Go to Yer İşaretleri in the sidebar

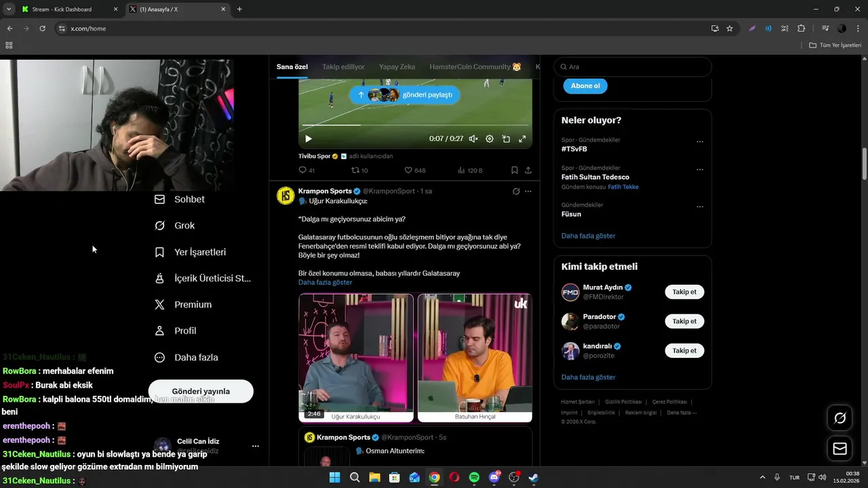[191, 252]
